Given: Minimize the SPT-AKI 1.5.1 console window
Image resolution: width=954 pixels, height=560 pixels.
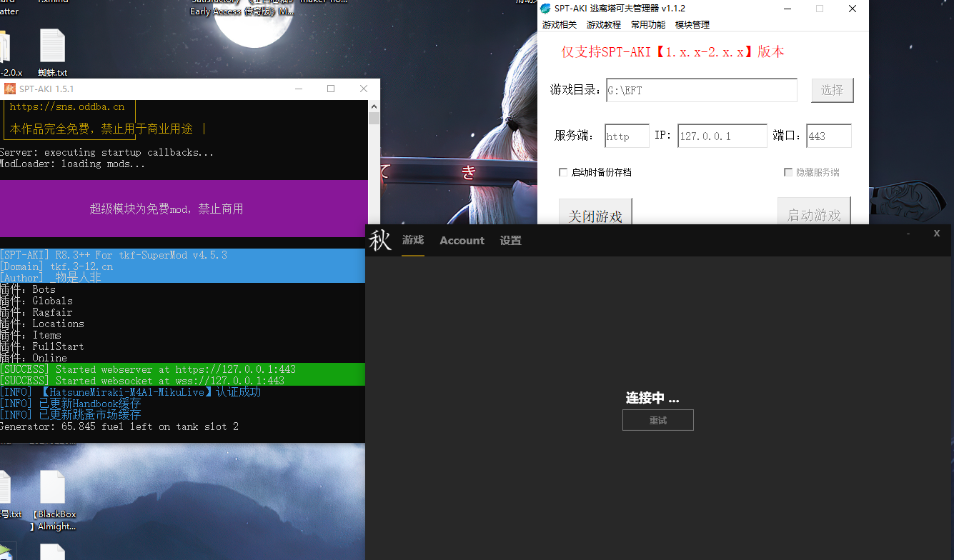Looking at the screenshot, I should click(299, 89).
